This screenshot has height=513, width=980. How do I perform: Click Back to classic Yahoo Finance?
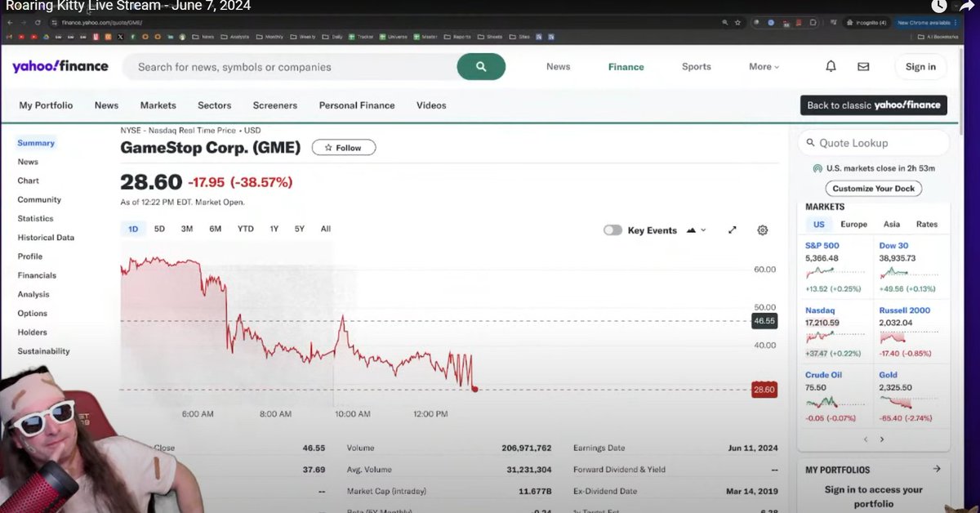tap(874, 105)
